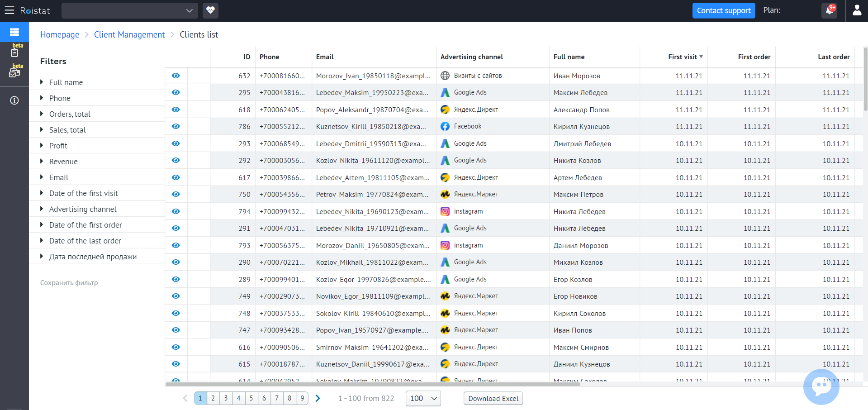The width and height of the screenshot is (868, 410).
Task: Select page 1 in pagination
Action: [x=200, y=398]
